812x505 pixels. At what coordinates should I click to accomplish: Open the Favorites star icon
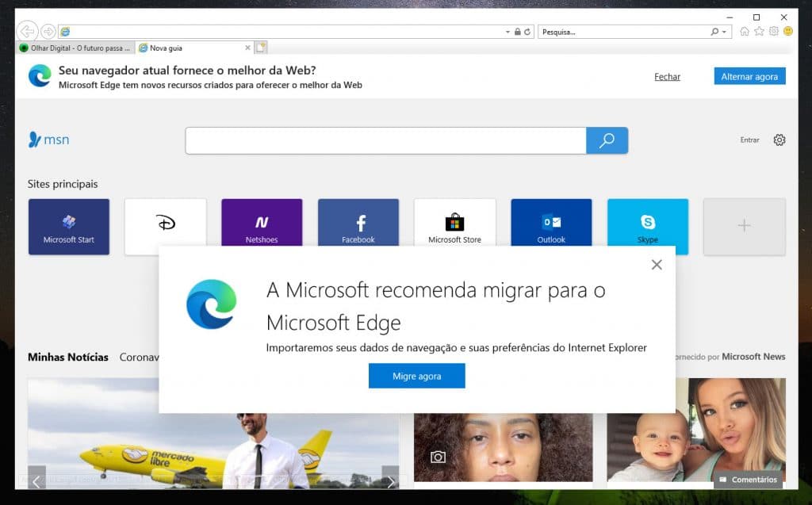tap(759, 31)
